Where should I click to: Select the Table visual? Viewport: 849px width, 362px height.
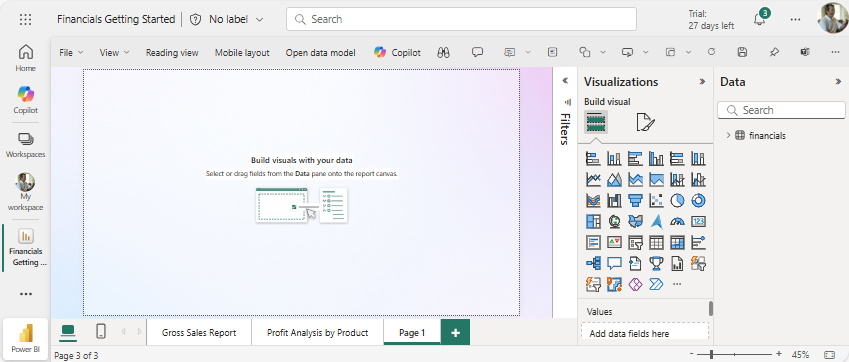(656, 242)
